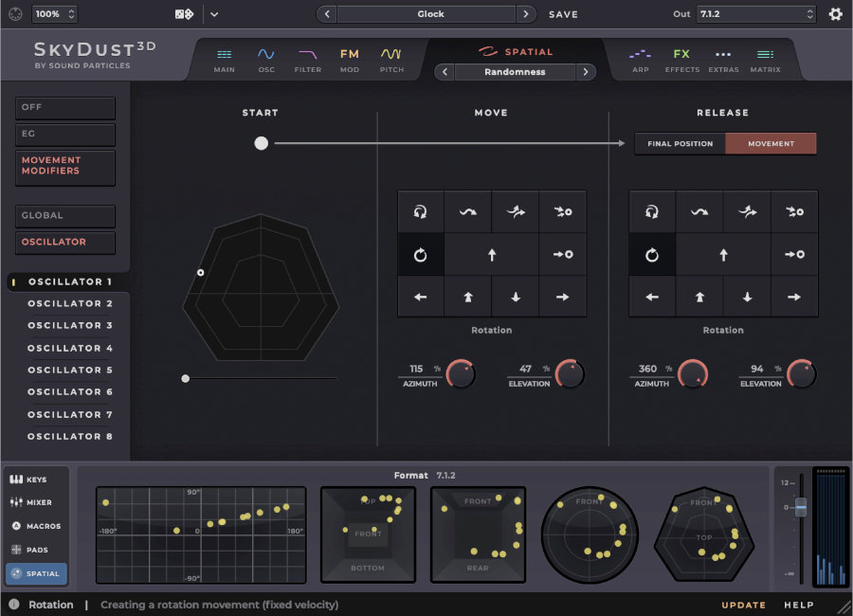Select the FILTER section icon
Screen dimensions: 853x616
point(307,59)
